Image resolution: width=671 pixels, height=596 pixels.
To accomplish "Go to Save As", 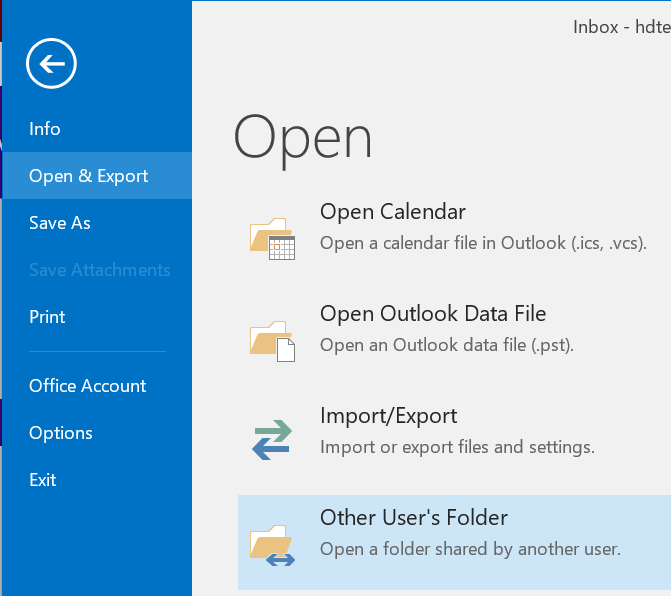I will [x=97, y=223].
